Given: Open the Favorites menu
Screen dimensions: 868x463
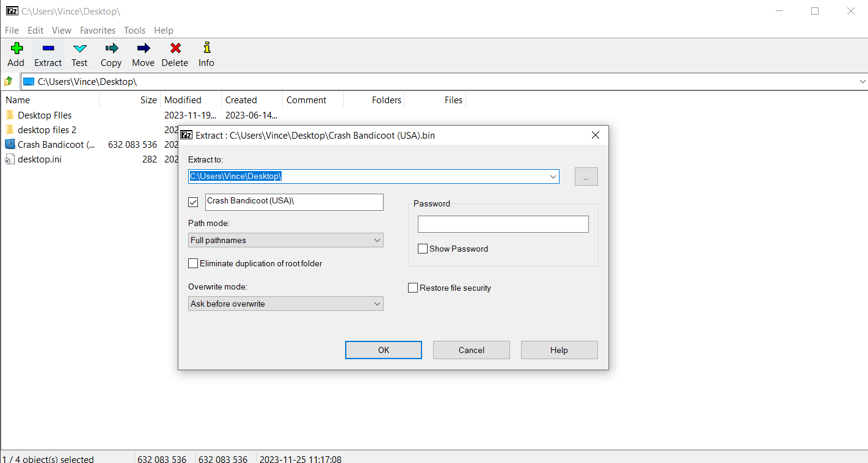Looking at the screenshot, I should [97, 30].
